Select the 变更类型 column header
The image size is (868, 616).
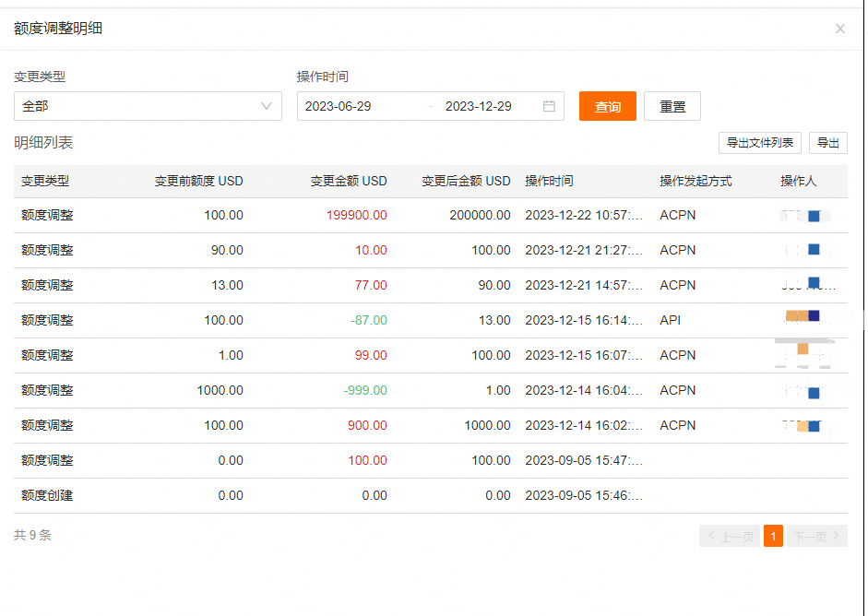click(45, 181)
